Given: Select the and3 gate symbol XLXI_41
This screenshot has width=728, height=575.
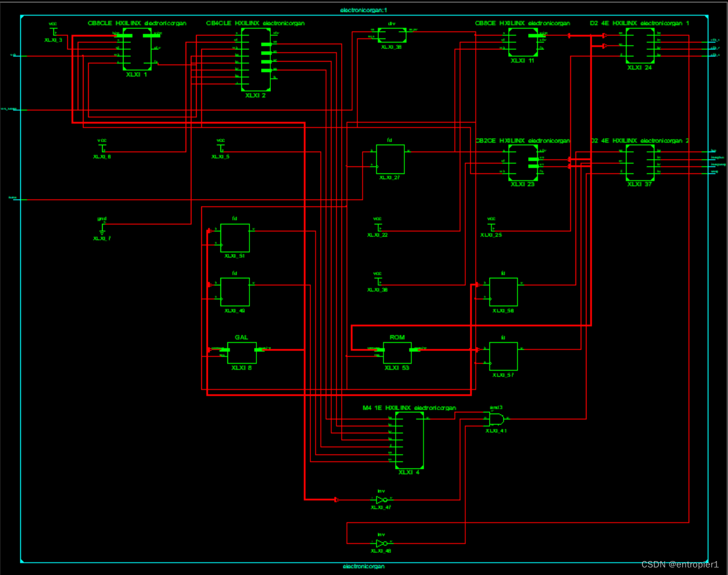Looking at the screenshot, I should pyautogui.click(x=497, y=419).
